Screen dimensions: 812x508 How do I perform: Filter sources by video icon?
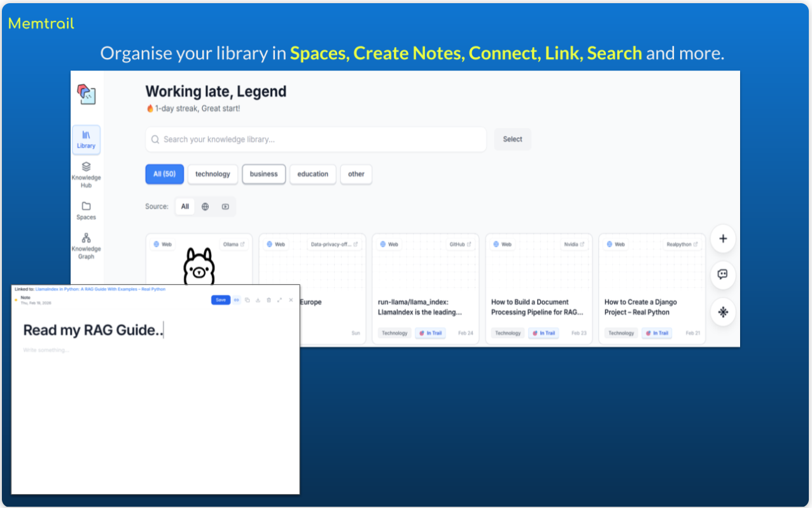click(225, 207)
